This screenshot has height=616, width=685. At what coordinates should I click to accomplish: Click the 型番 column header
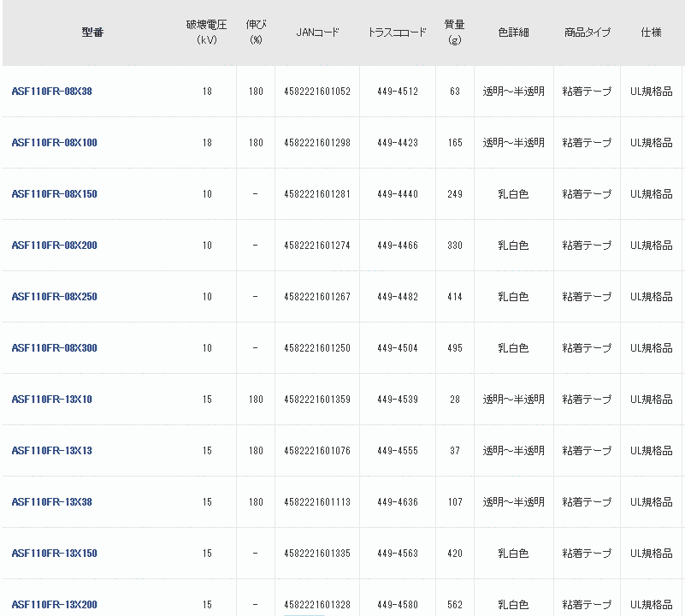pyautogui.click(x=92, y=33)
